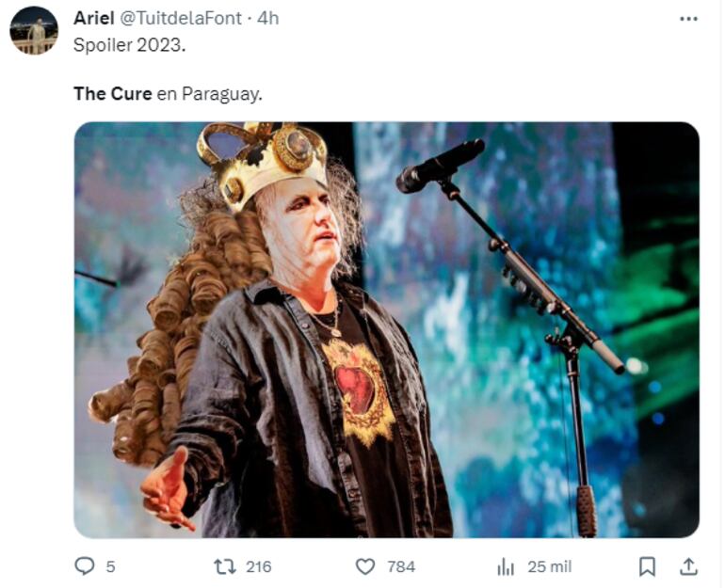This screenshot has height=588, width=725.
Task: Share the tweet using the upload arrow icon
Action: [689, 566]
